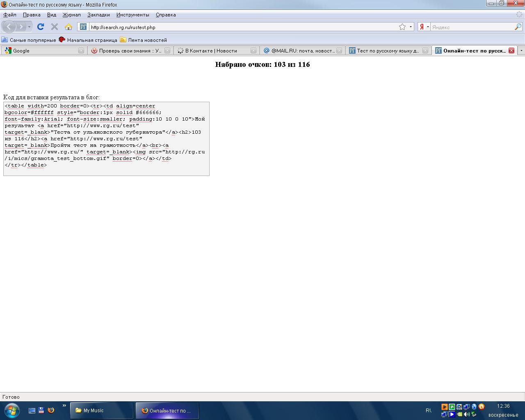
Task: Close the '@MAIL.RU: почта' tab
Action: click(x=339, y=50)
